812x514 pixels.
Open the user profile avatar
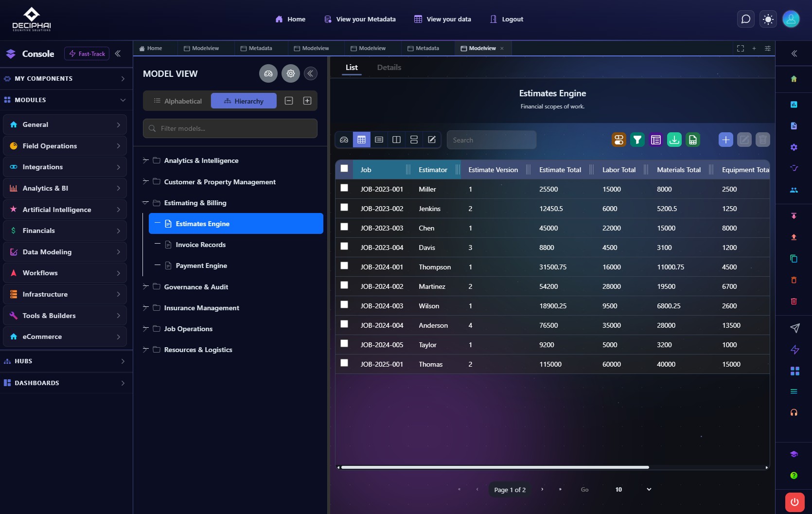791,19
